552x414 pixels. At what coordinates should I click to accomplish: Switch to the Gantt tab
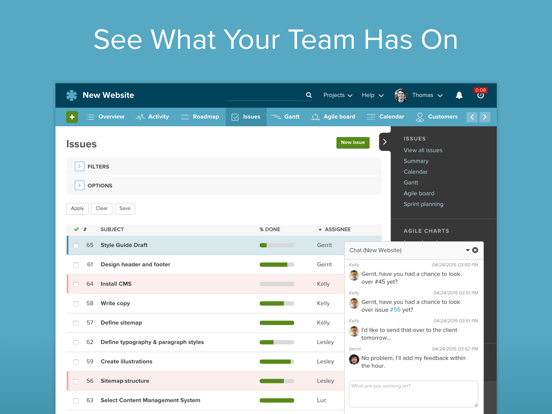[286, 117]
